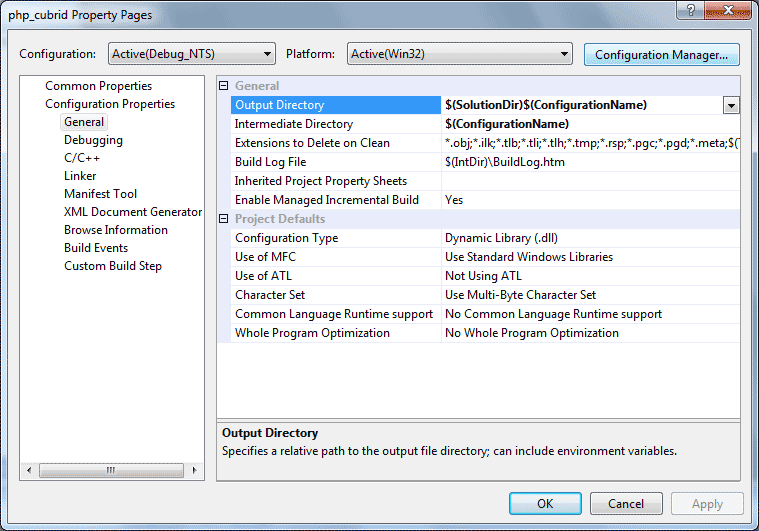Click the help question mark icon

click(688, 9)
